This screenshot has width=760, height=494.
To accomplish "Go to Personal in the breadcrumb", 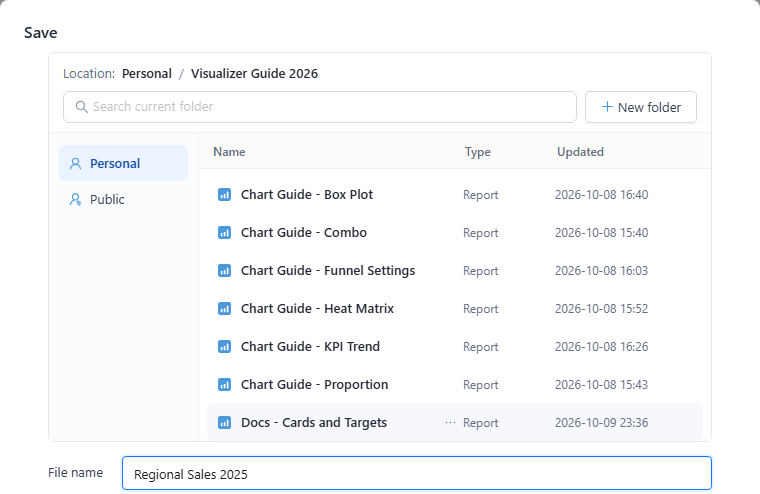I will tap(147, 74).
